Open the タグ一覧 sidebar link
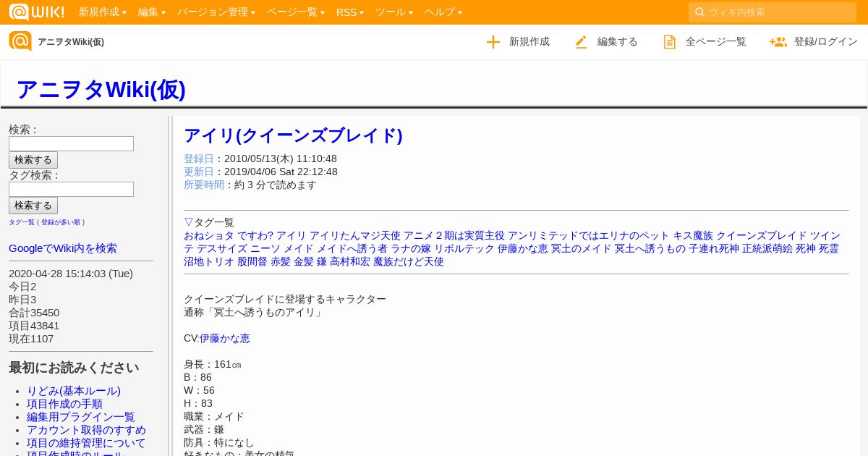 tap(22, 222)
